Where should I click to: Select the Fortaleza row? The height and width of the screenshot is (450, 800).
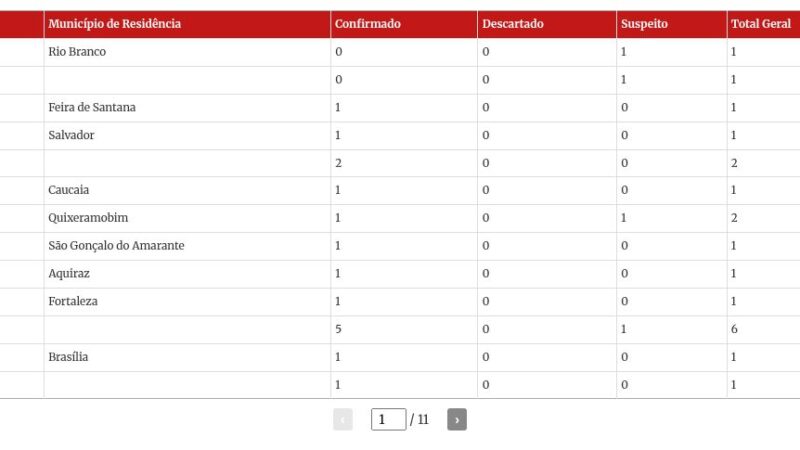pos(73,301)
